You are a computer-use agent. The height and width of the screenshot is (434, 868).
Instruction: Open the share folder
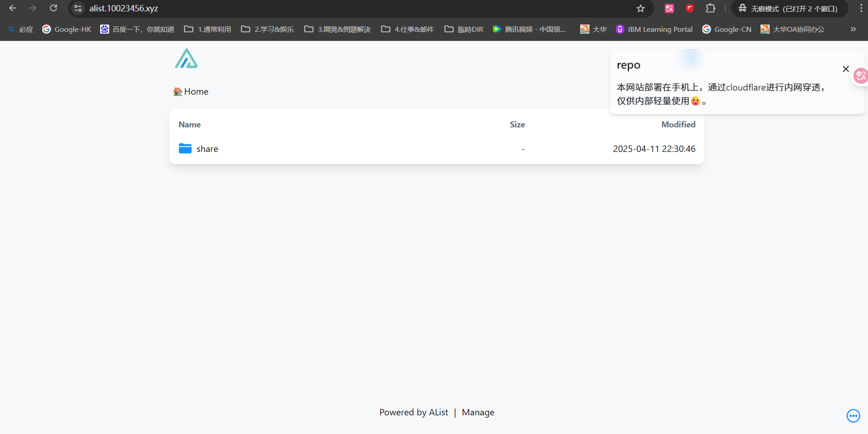(207, 149)
